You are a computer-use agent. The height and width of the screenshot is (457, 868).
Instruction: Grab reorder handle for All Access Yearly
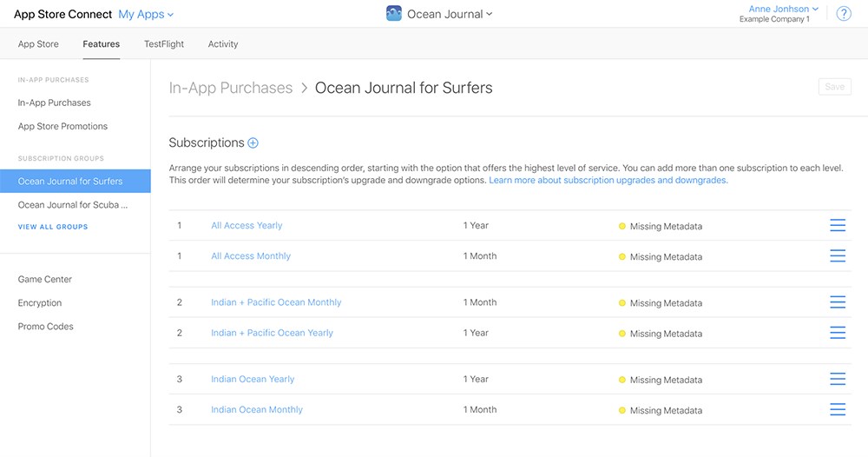(838, 225)
